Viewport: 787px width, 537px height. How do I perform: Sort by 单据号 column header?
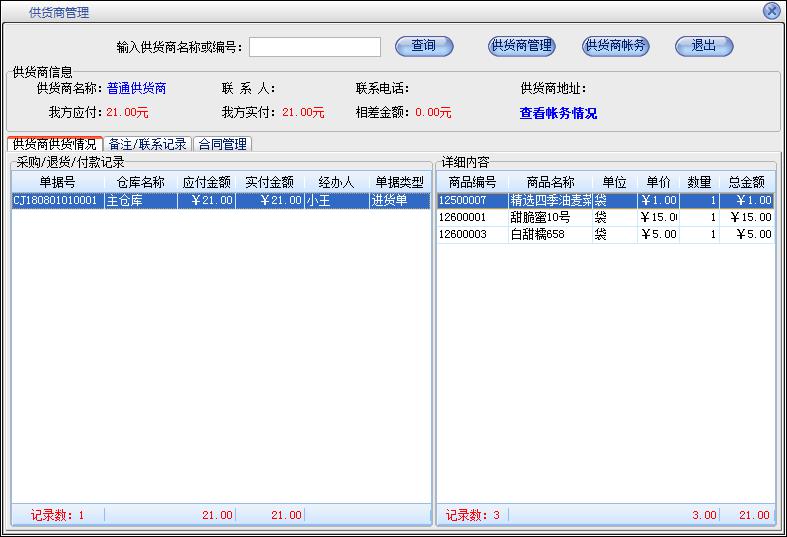(58, 183)
